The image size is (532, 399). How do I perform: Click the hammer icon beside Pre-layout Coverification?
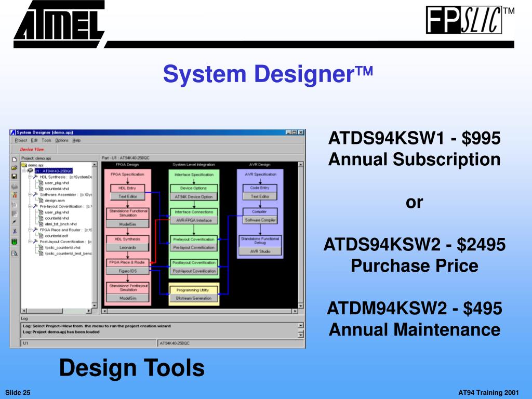(36, 206)
